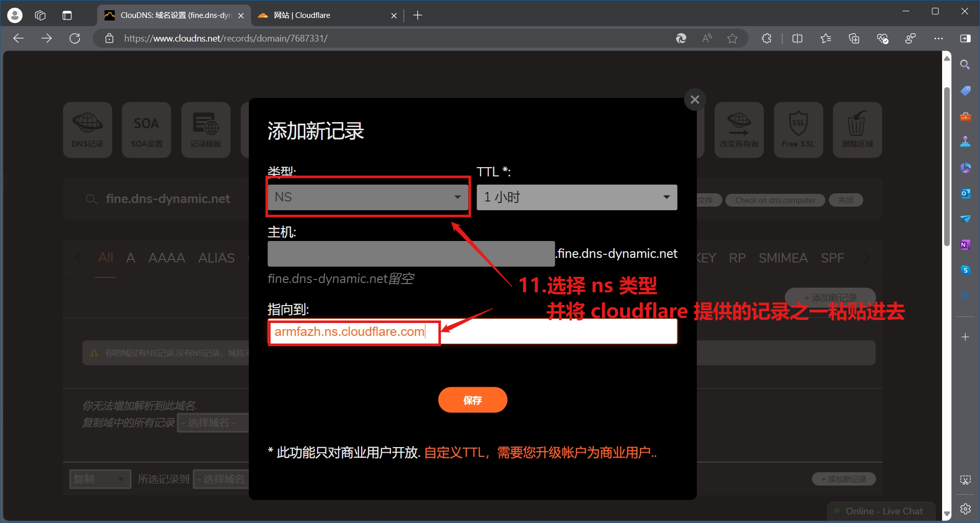Viewport: 980px width, 523px height.
Task: Switch to the 网站 | Cloudflare tab
Action: (327, 15)
